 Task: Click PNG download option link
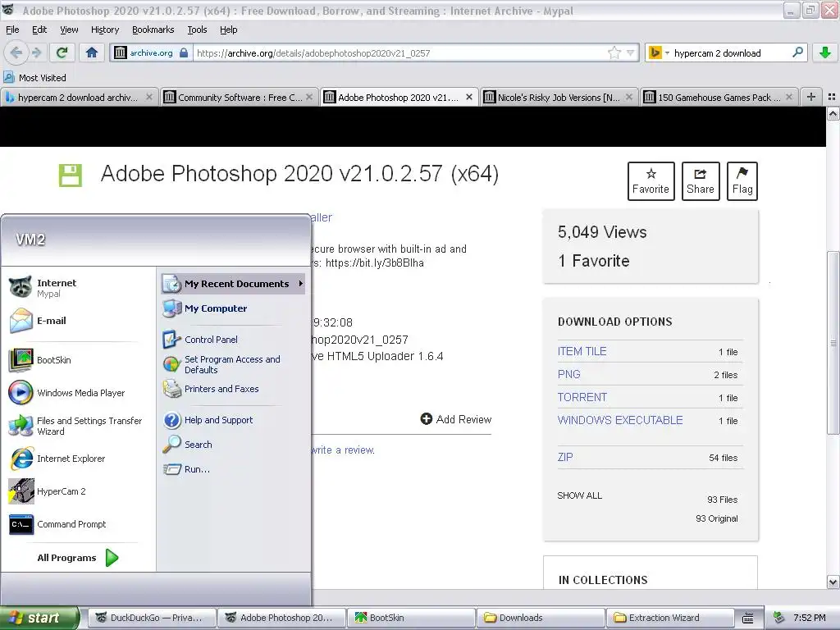point(569,374)
